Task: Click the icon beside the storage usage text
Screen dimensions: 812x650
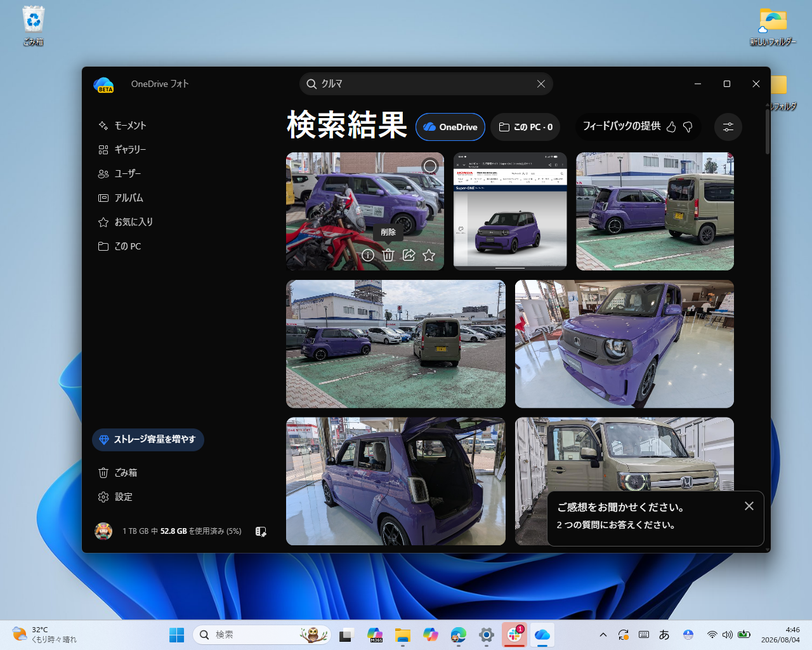Action: pos(261,531)
